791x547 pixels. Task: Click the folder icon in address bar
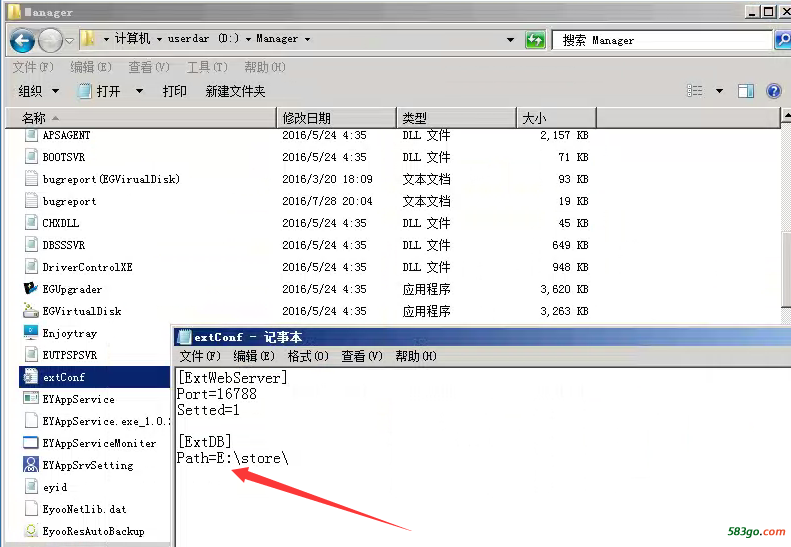point(88,38)
